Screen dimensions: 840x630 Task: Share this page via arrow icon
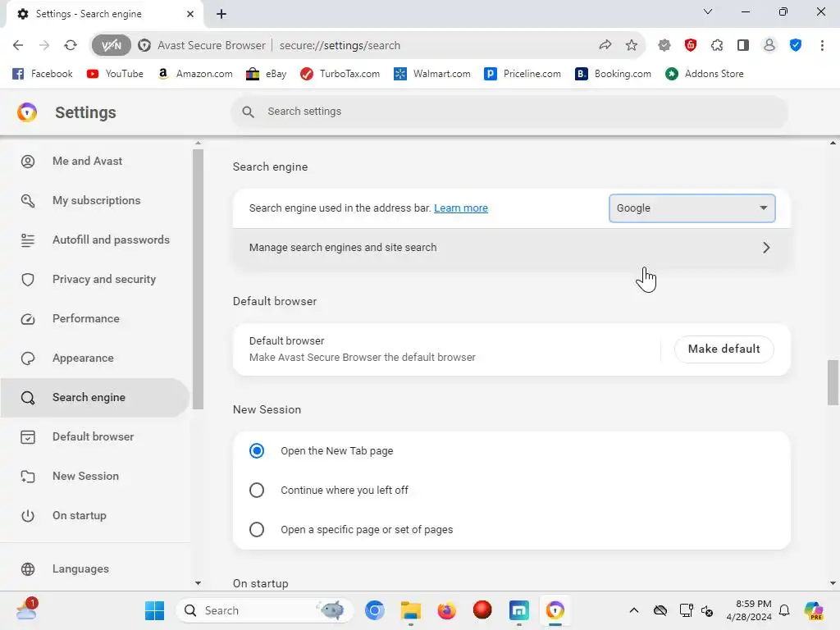click(605, 46)
